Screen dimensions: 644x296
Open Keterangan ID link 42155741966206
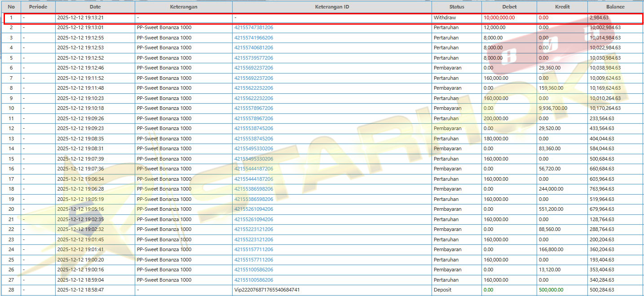253,38
